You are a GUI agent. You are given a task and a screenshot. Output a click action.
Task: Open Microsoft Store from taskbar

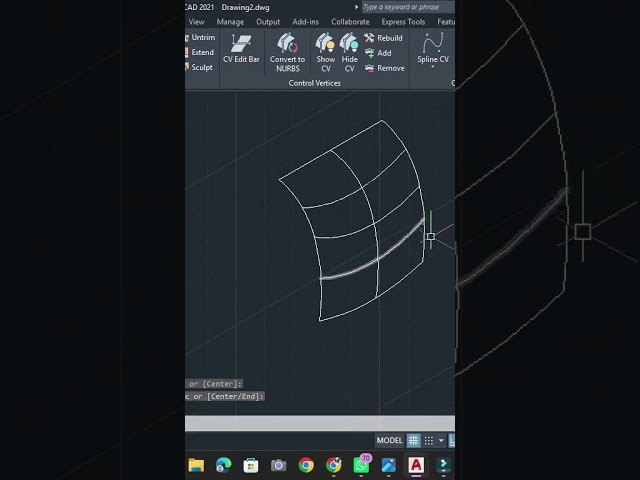point(251,465)
